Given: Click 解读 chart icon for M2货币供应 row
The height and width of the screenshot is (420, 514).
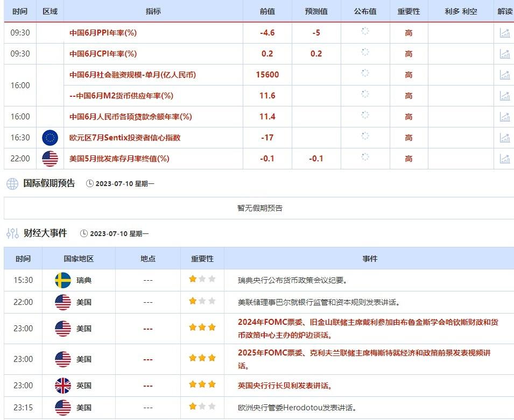Looking at the screenshot, I should point(505,96).
